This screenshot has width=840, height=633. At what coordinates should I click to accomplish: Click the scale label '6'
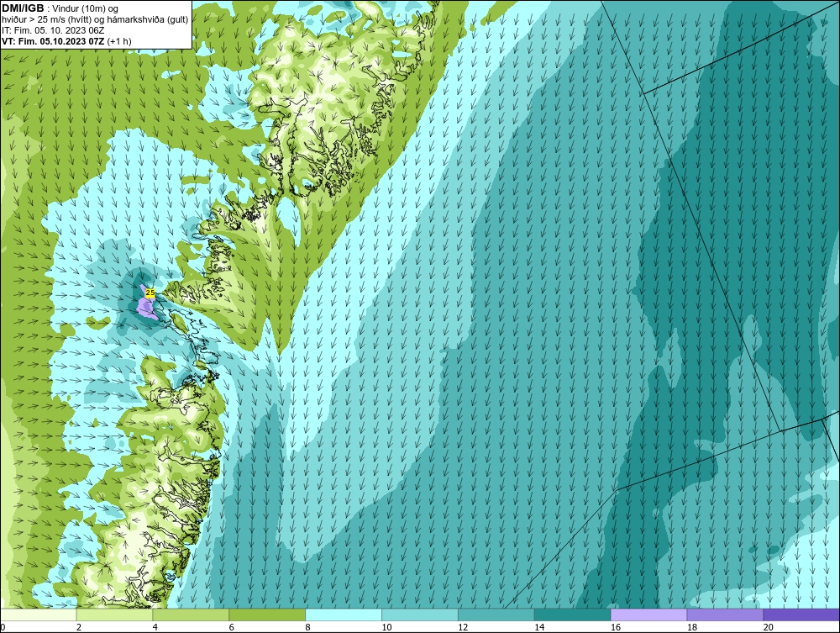pos(232,627)
